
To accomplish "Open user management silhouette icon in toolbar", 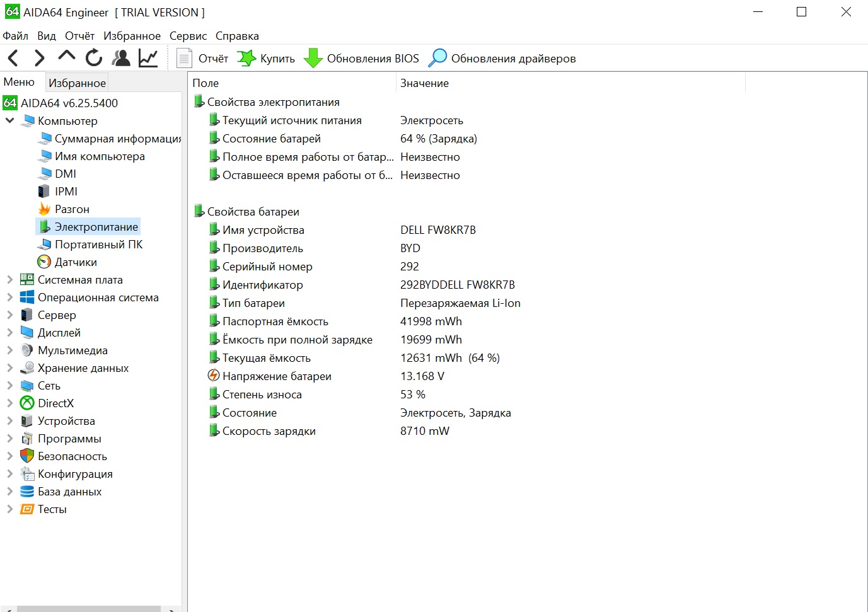I will click(x=121, y=58).
